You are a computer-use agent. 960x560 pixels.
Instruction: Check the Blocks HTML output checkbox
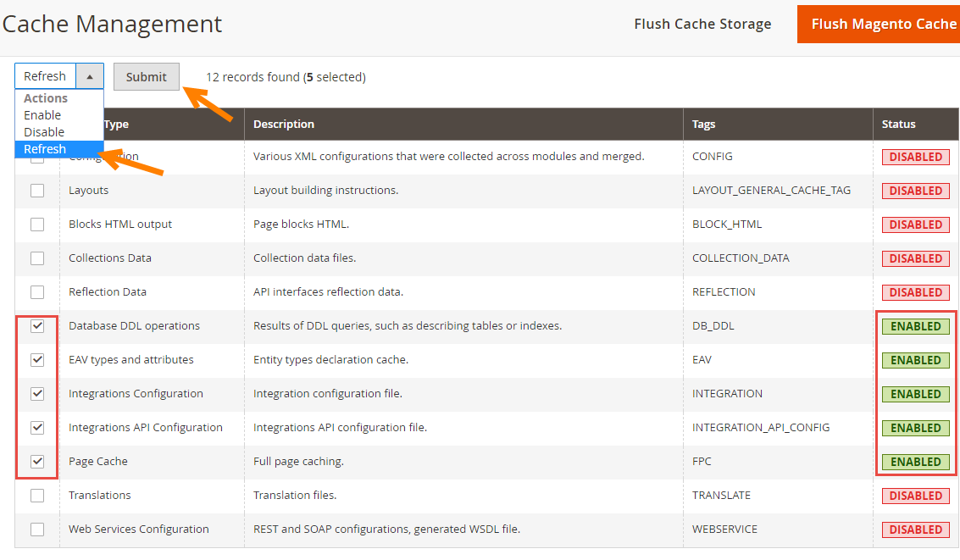37,225
